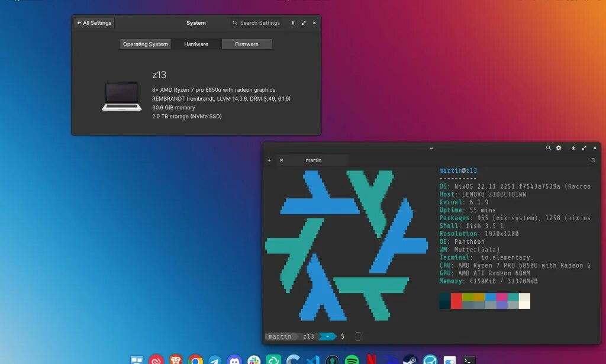The height and width of the screenshot is (364, 606).
Task: Switch to the Firmware tab
Action: click(x=247, y=44)
